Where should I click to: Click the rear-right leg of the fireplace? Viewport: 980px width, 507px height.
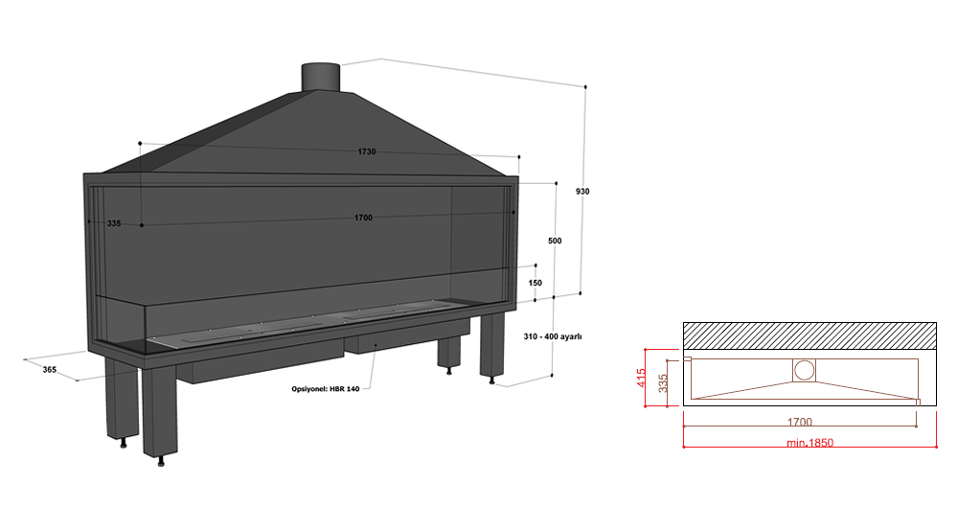491,345
